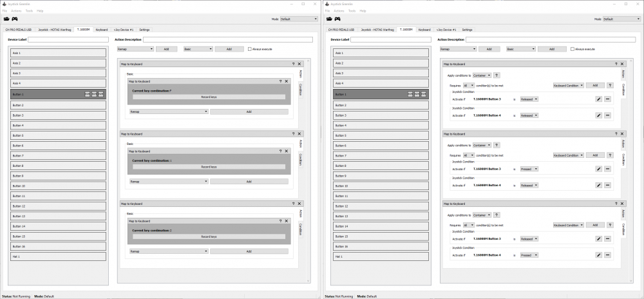Click Device Label text field in right window

click(393, 39)
